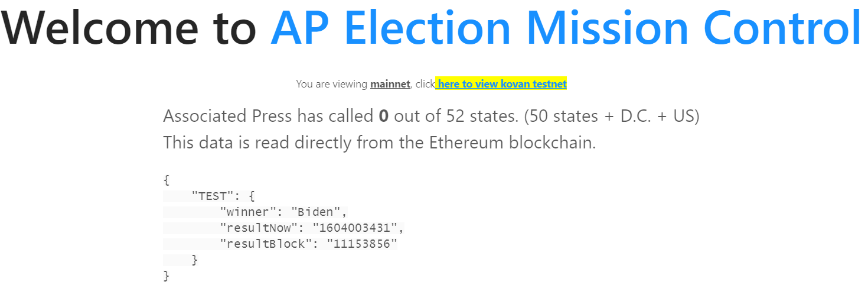Viewport: 868px width, 288px height.
Task: Click the "TEST" key in the JSON
Action: (212, 196)
